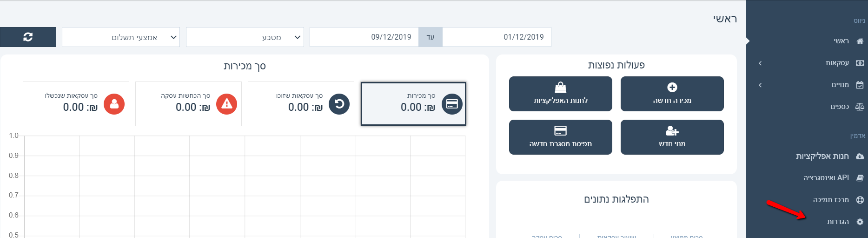This screenshot has height=238, width=868.
Task: Click the scales icon beside כספים
Action: (x=860, y=107)
